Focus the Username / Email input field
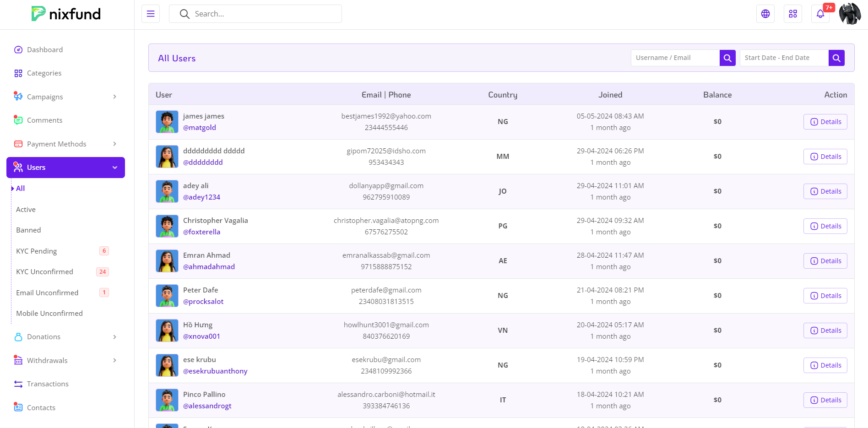Image resolution: width=868 pixels, height=428 pixels. (x=675, y=58)
